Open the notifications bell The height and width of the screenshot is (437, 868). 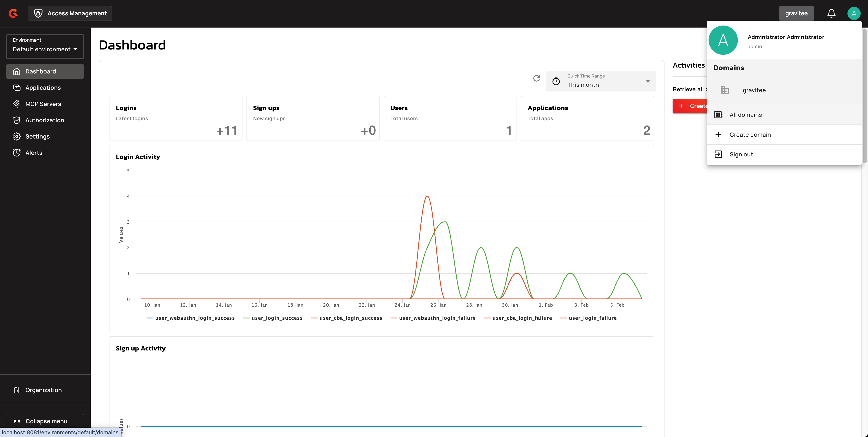point(831,14)
